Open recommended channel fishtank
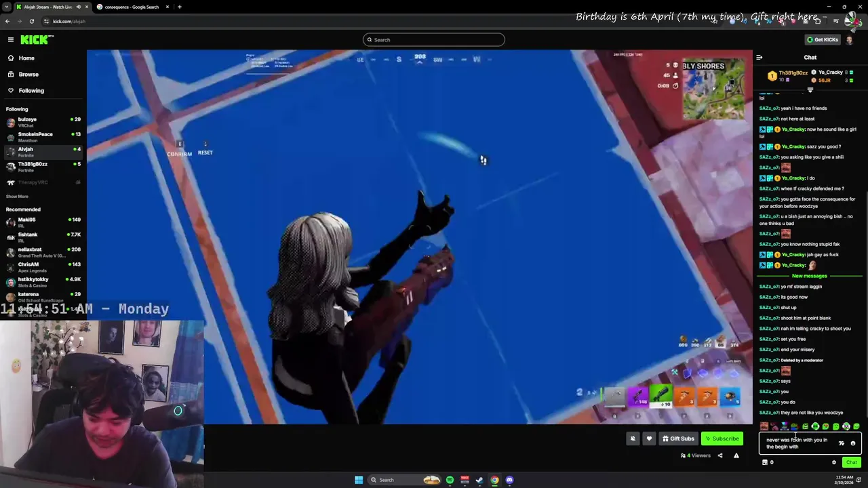The height and width of the screenshot is (488, 868). pyautogui.click(x=43, y=237)
